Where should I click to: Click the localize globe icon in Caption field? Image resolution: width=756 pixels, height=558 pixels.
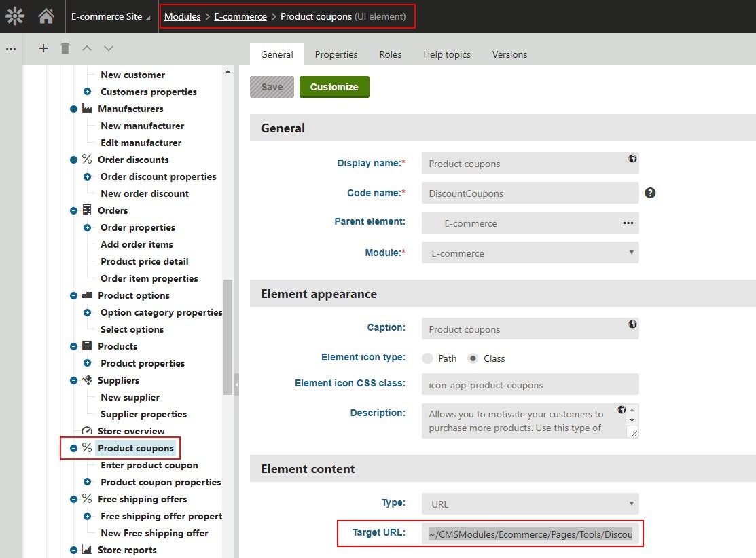(x=632, y=324)
